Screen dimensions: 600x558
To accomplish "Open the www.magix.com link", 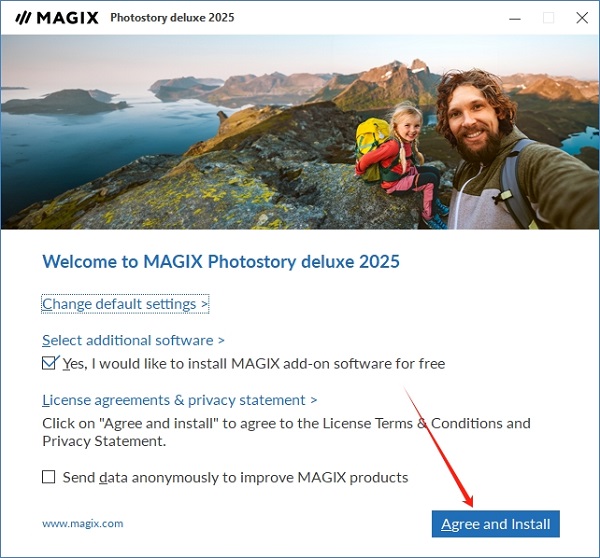I will (x=83, y=523).
